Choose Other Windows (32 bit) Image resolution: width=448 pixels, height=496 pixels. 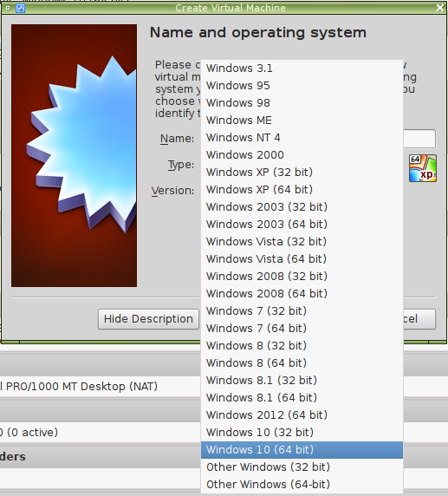click(x=302, y=467)
